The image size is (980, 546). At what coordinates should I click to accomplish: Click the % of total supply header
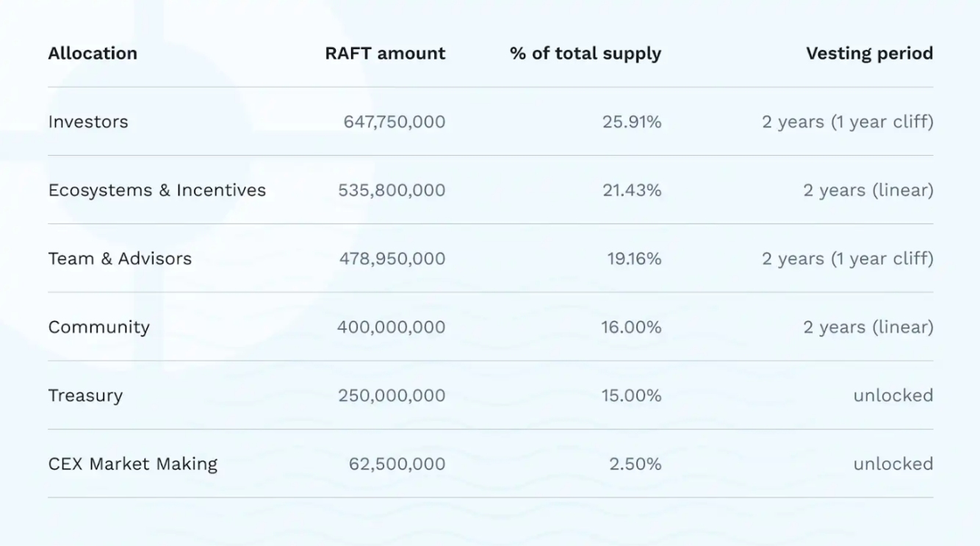tap(584, 53)
